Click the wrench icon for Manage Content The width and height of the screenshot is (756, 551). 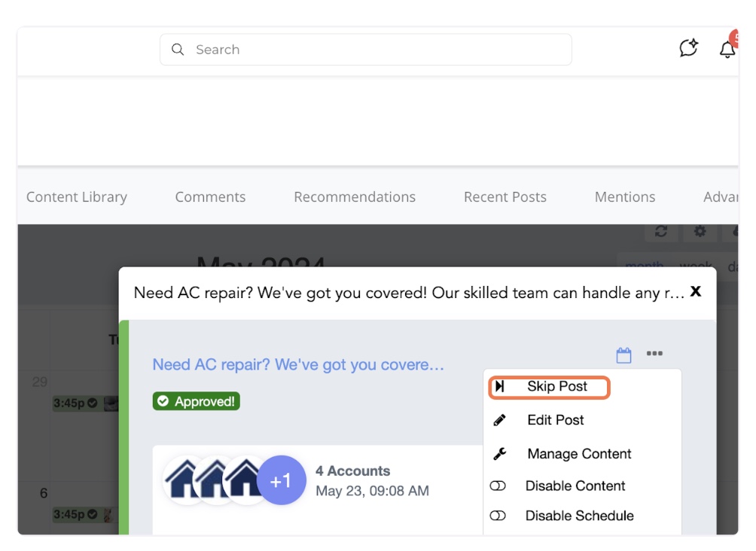pyautogui.click(x=499, y=454)
